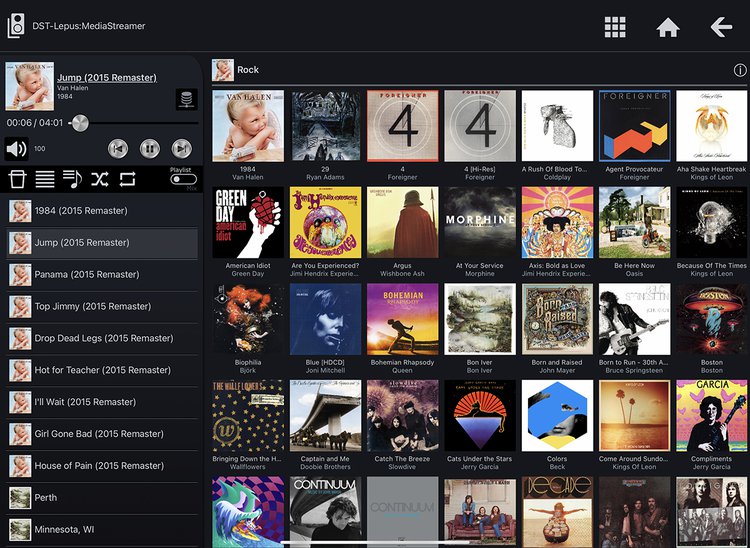Clear the queue with trash icon
This screenshot has width=750, height=548.
click(17, 179)
